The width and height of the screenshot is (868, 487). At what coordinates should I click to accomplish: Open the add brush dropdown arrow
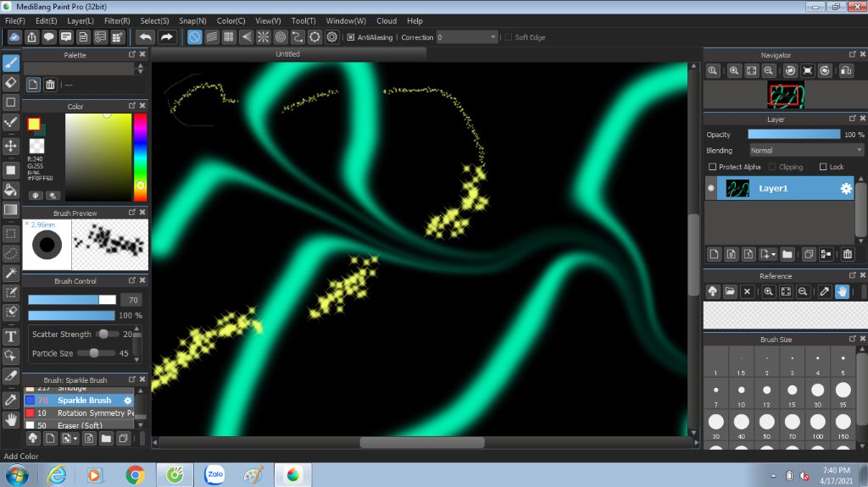click(x=75, y=439)
